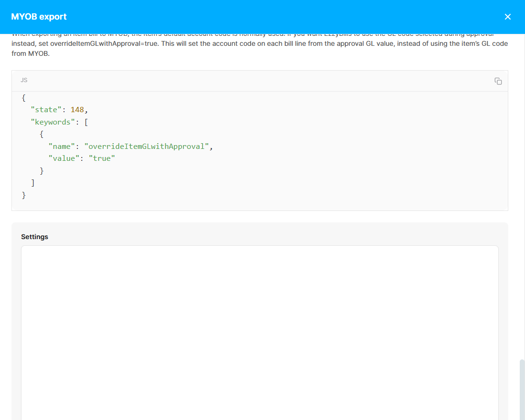Click the Settings heading
525x420 pixels.
pyautogui.click(x=34, y=237)
